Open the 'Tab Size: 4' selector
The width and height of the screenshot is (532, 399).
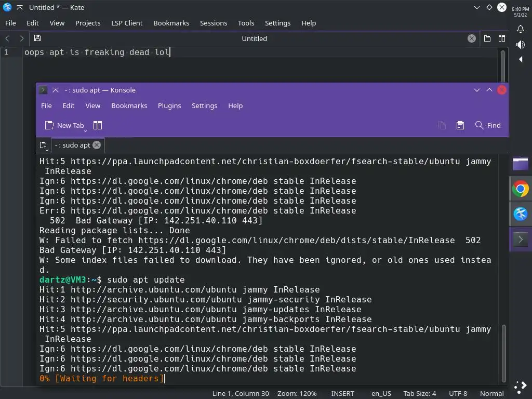419,393
